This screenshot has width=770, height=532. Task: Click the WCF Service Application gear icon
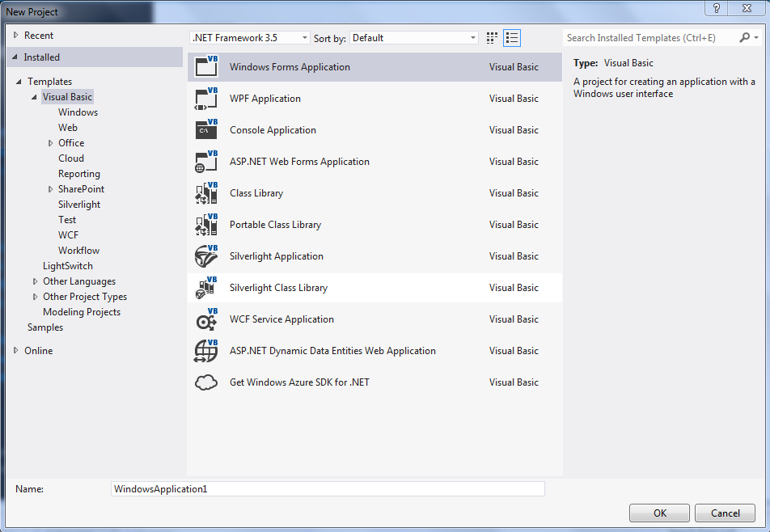pos(206,319)
